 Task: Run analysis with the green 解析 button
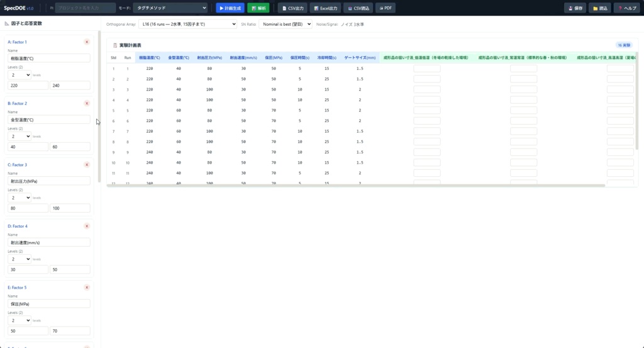pos(258,8)
